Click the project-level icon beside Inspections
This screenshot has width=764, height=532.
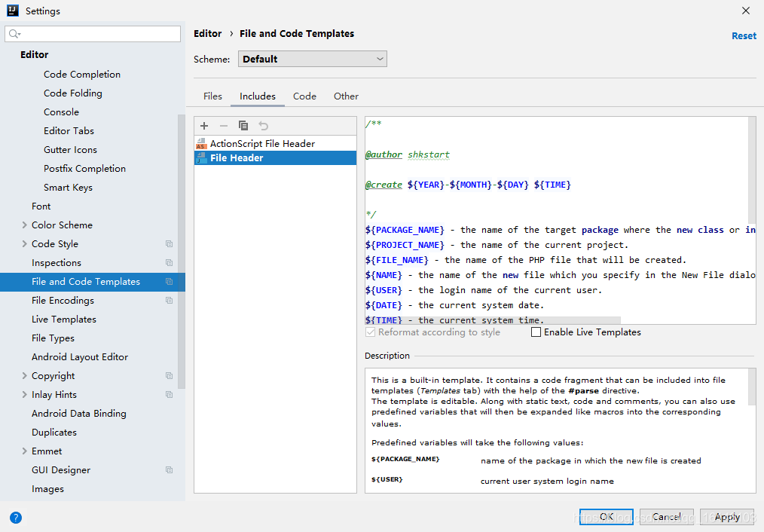169,262
